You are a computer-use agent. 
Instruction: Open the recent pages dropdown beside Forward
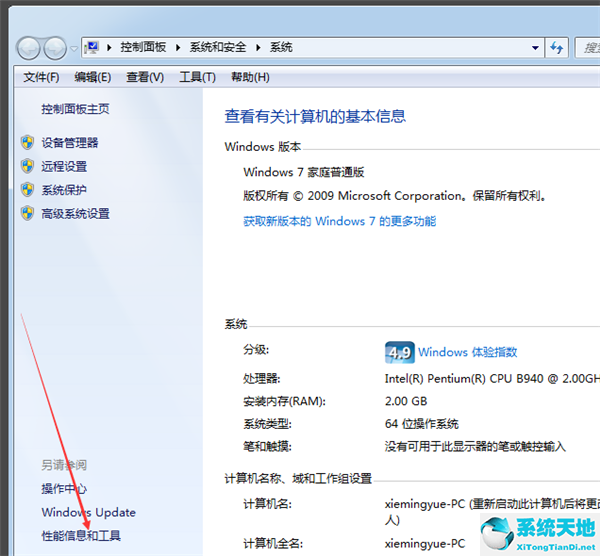(74, 49)
